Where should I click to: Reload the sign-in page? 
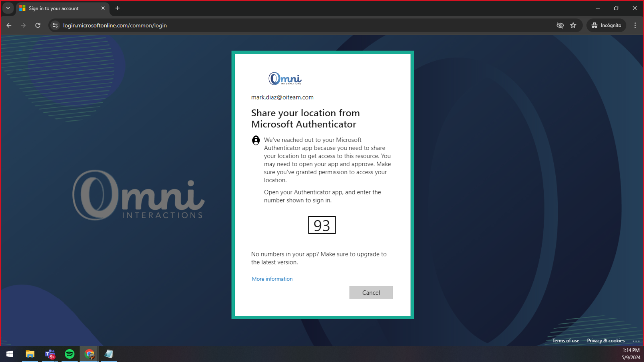point(38,25)
